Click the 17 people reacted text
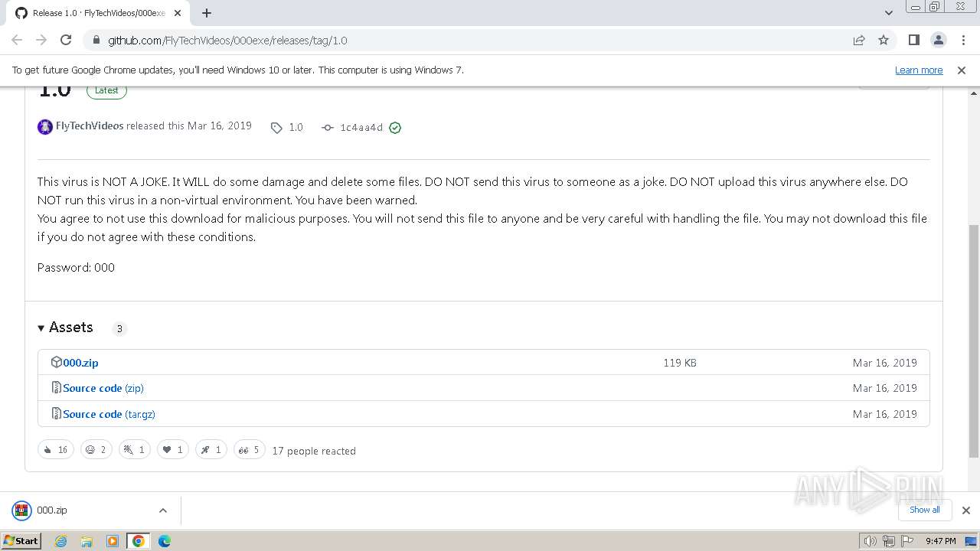This screenshot has width=980, height=551. [x=314, y=451]
